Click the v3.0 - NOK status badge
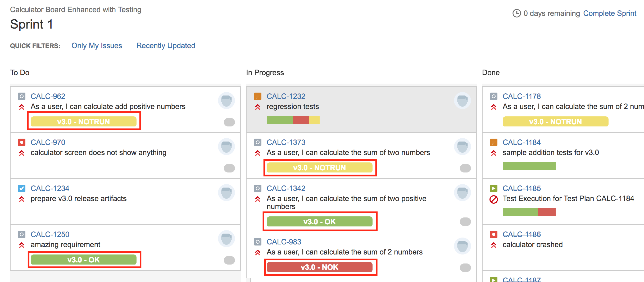The width and height of the screenshot is (644, 282). 320,267
